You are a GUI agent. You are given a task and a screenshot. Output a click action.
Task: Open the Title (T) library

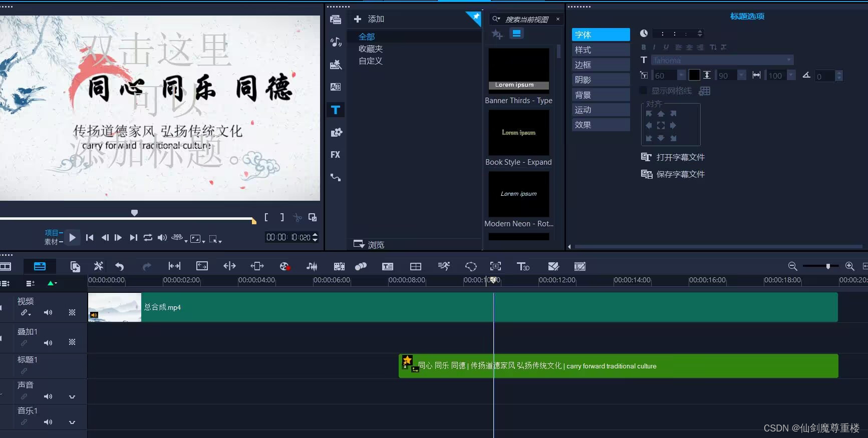[336, 110]
